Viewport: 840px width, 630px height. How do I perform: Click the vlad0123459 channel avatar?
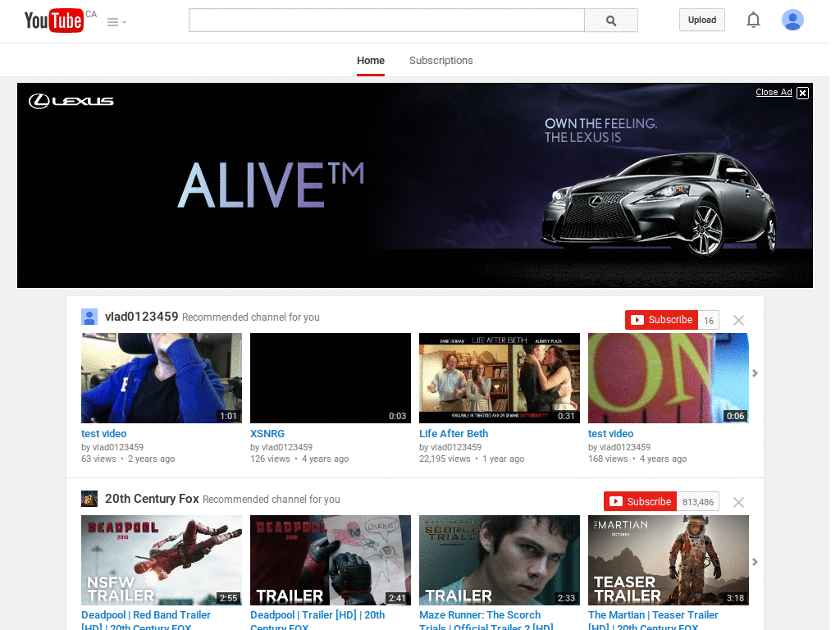tap(89, 317)
